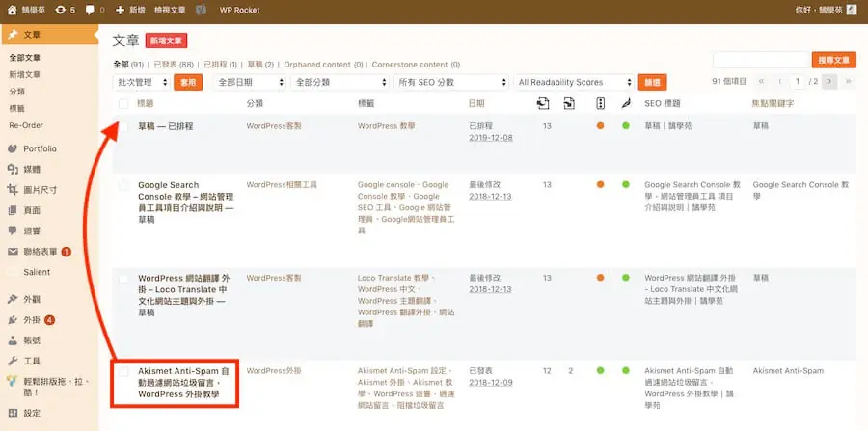Click the orange 篩選 filter button
The height and width of the screenshot is (431, 868).
pyautogui.click(x=652, y=82)
